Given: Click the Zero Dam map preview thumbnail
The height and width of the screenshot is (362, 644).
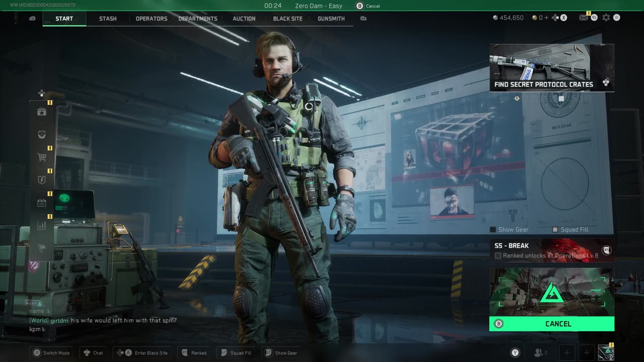Looking at the screenshot, I should click(552, 292).
